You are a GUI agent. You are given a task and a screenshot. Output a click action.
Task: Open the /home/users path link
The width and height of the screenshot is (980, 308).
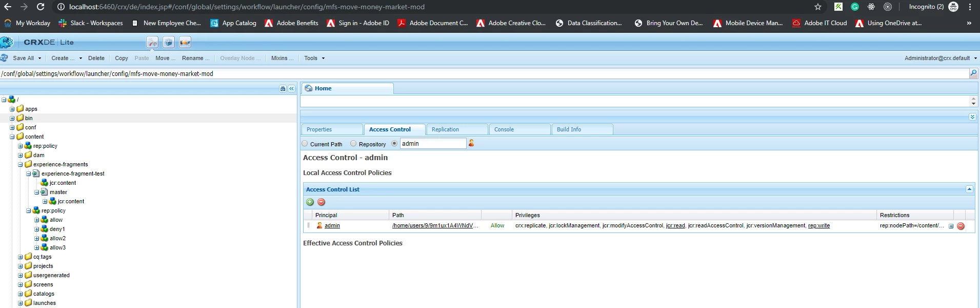(x=435, y=225)
